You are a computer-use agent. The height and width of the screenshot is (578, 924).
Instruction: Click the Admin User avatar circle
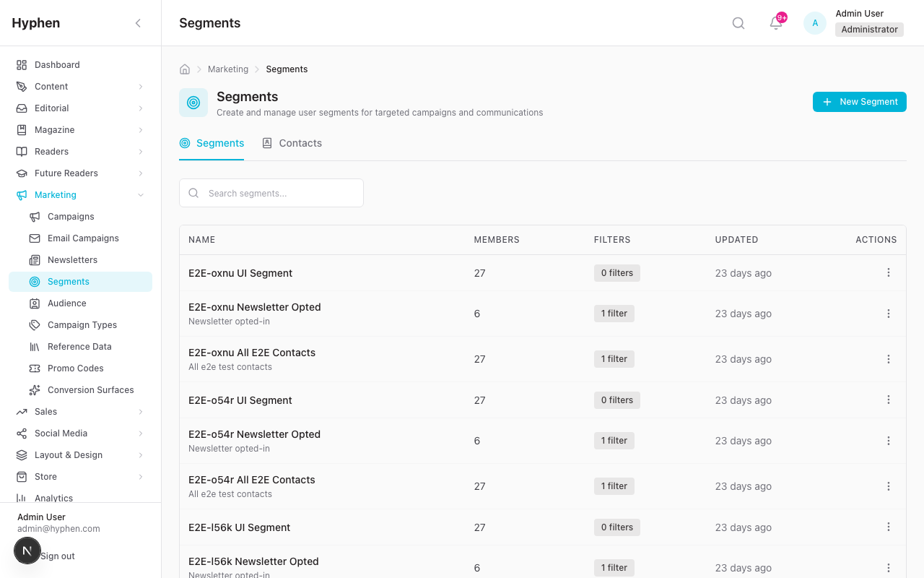click(x=814, y=22)
